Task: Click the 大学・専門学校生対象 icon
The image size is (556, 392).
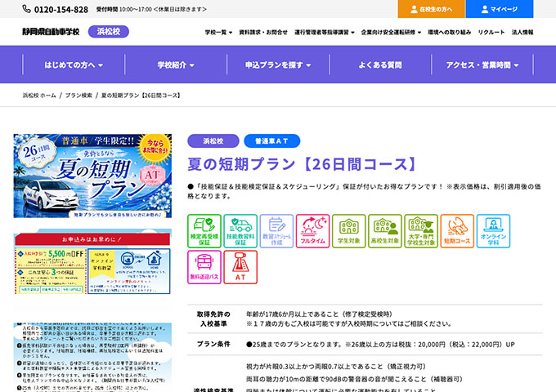Action: click(x=421, y=231)
